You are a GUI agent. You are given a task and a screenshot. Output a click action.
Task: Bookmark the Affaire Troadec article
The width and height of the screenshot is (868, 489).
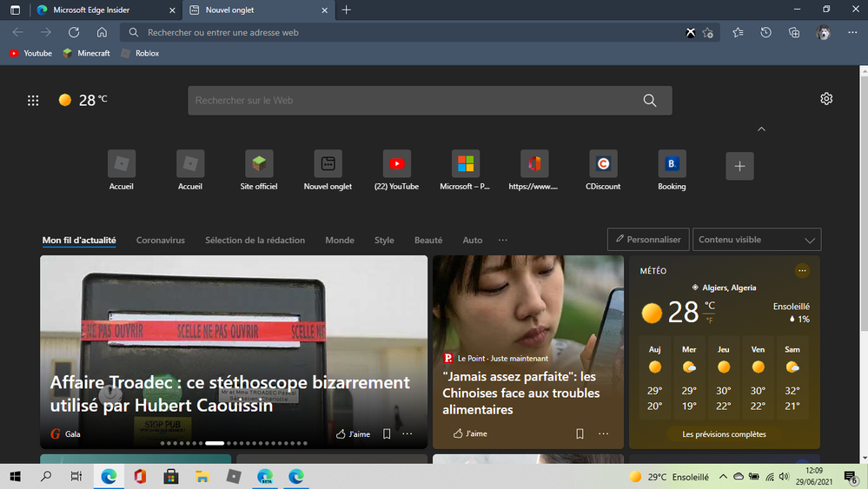(x=387, y=434)
